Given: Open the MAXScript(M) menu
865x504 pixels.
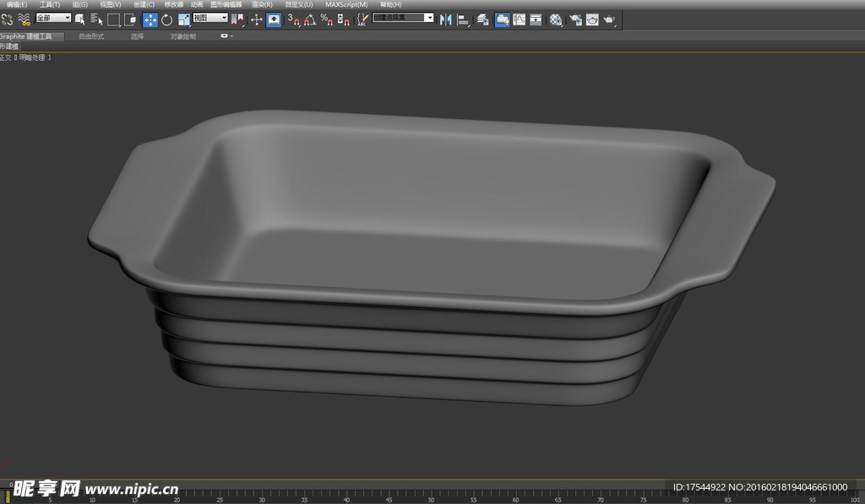Looking at the screenshot, I should 346,4.
